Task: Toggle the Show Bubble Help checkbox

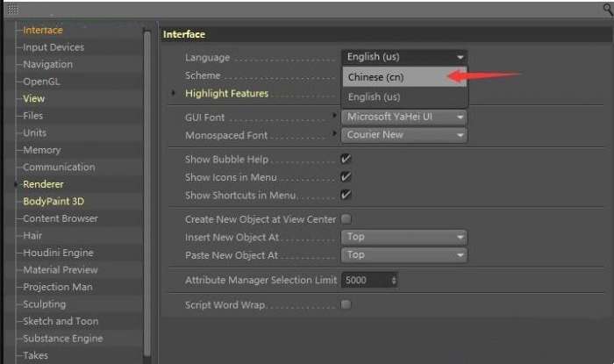Action: (x=346, y=159)
